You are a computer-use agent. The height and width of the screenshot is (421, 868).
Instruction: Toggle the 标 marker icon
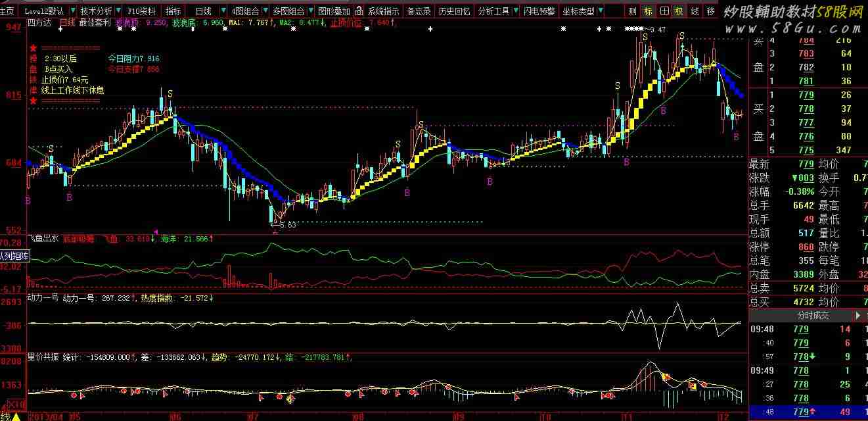click(649, 11)
